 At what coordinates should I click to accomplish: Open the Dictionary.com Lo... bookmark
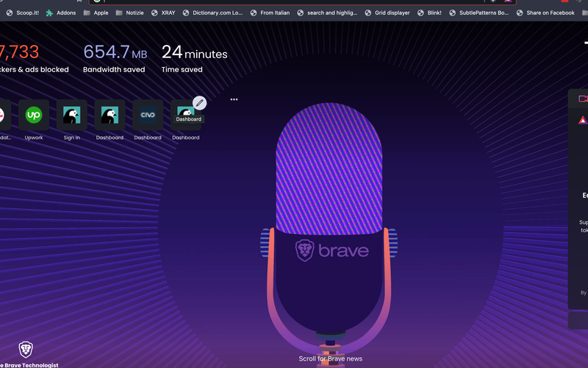(212, 13)
